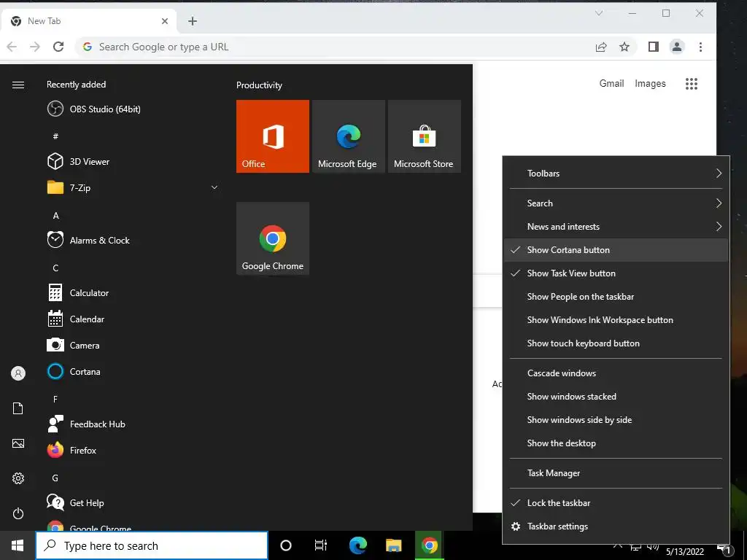This screenshot has width=747, height=560.
Task: Open user account icon in Start sidebar
Action: tap(18, 373)
